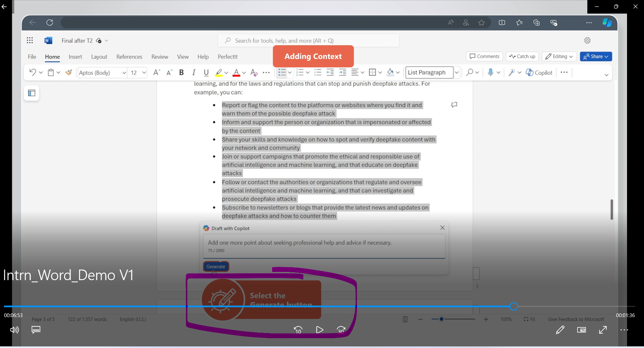644x348 pixels.
Task: Switch to the Layout tab
Action: (x=99, y=57)
